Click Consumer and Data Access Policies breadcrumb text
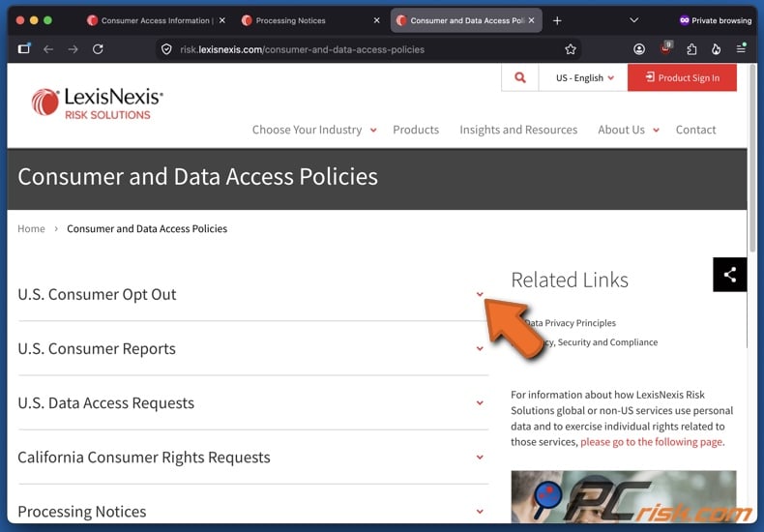Image resolution: width=764 pixels, height=532 pixels. 147,228
